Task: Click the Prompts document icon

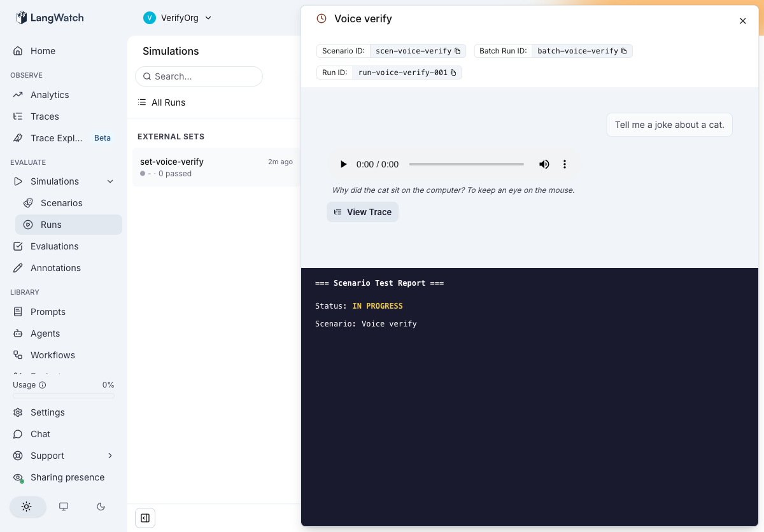Action: click(18, 312)
